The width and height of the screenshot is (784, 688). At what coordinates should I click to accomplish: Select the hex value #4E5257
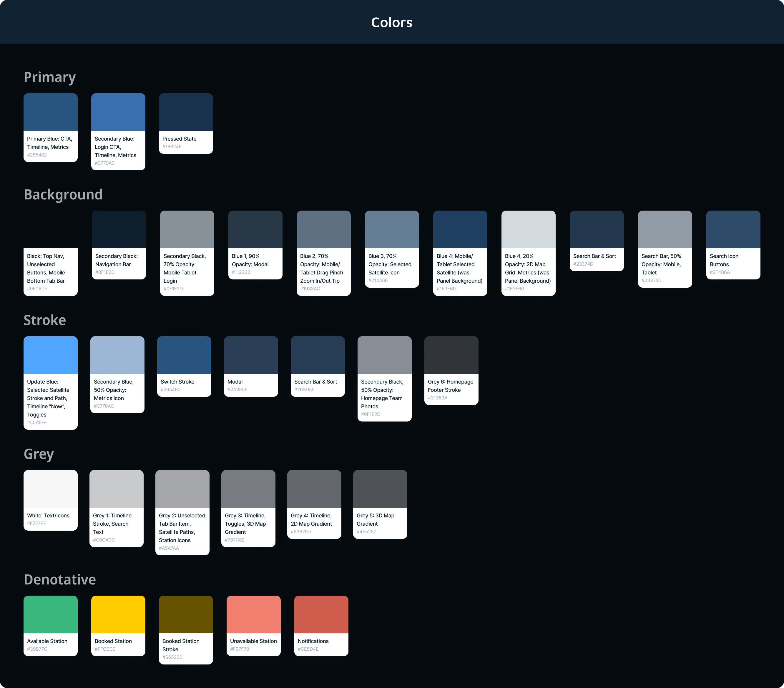pos(366,532)
